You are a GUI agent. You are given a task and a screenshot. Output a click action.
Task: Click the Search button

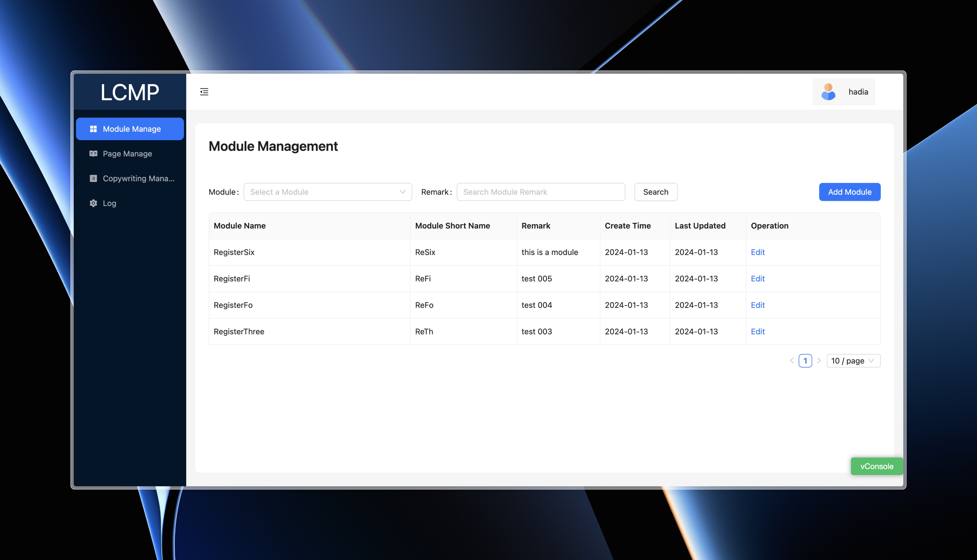tap(656, 192)
